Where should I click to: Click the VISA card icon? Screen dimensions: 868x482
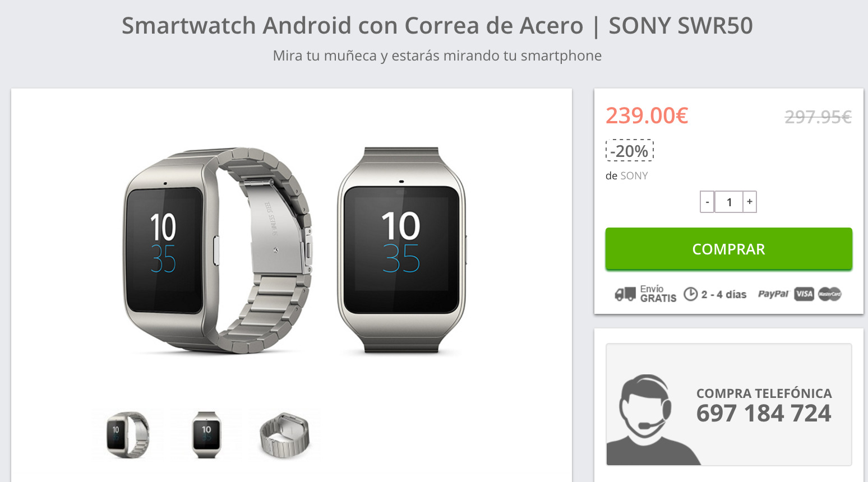coord(804,294)
